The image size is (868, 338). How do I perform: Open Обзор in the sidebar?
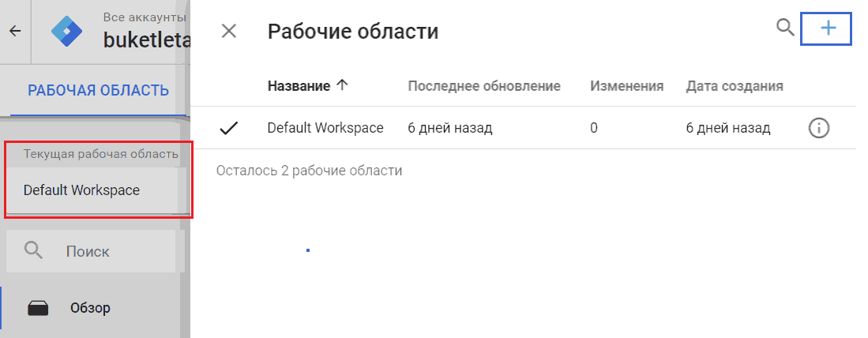click(x=90, y=308)
